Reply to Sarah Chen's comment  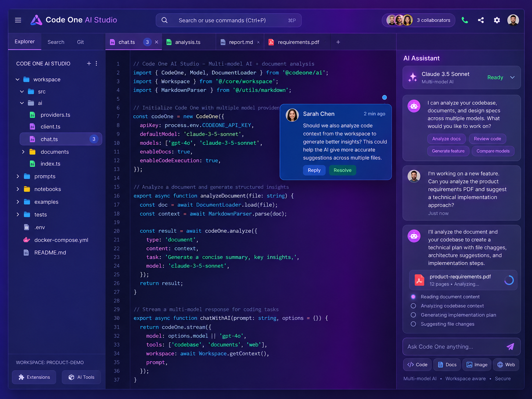(x=314, y=170)
